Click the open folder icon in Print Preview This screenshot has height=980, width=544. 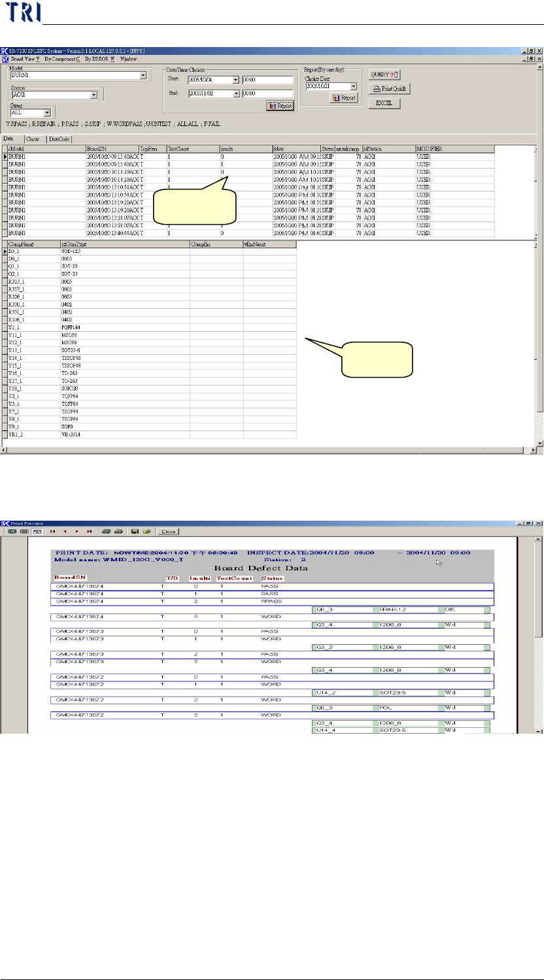(147, 531)
